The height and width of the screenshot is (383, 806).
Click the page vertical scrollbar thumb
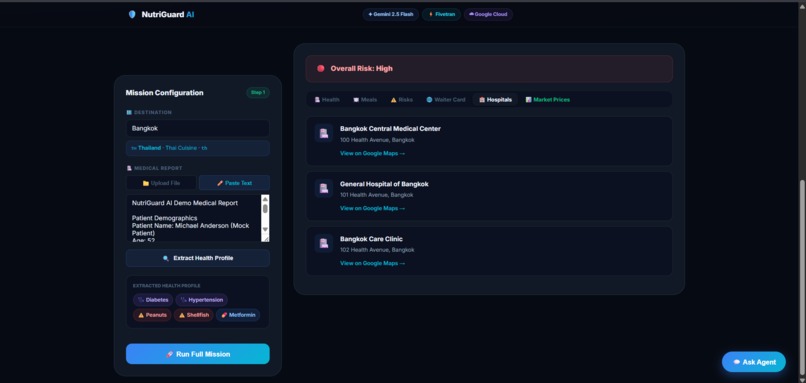[x=802, y=278]
